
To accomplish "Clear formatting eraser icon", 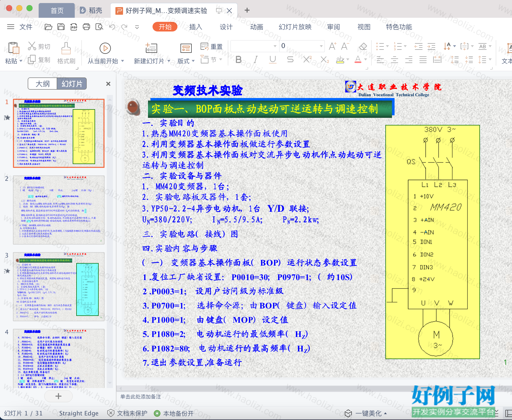I will click(363, 46).
